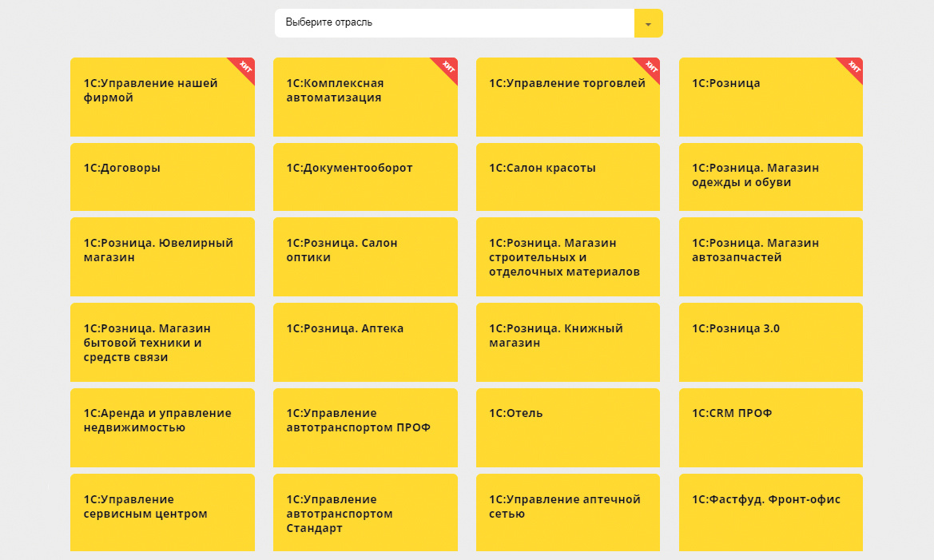934x560 pixels.
Task: Open 1С:Управление сервисным центром card
Action: pyautogui.click(x=163, y=513)
